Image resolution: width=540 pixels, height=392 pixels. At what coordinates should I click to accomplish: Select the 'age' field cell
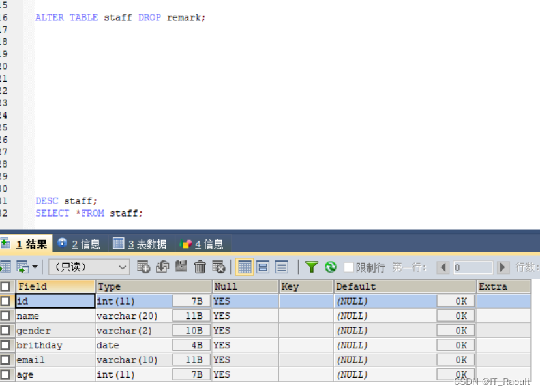[x=55, y=375]
